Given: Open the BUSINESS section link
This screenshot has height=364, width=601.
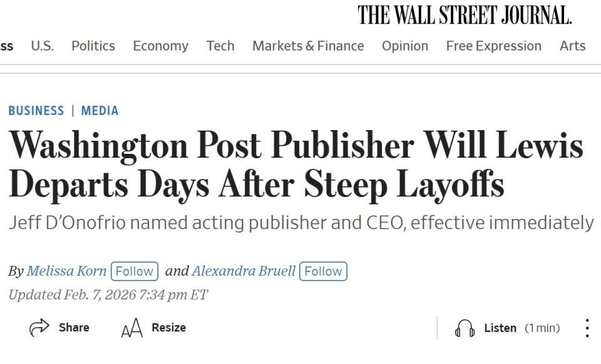Looking at the screenshot, I should pyautogui.click(x=36, y=110).
